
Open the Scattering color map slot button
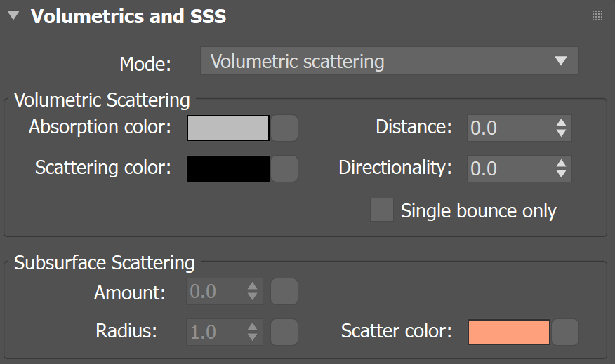(284, 169)
